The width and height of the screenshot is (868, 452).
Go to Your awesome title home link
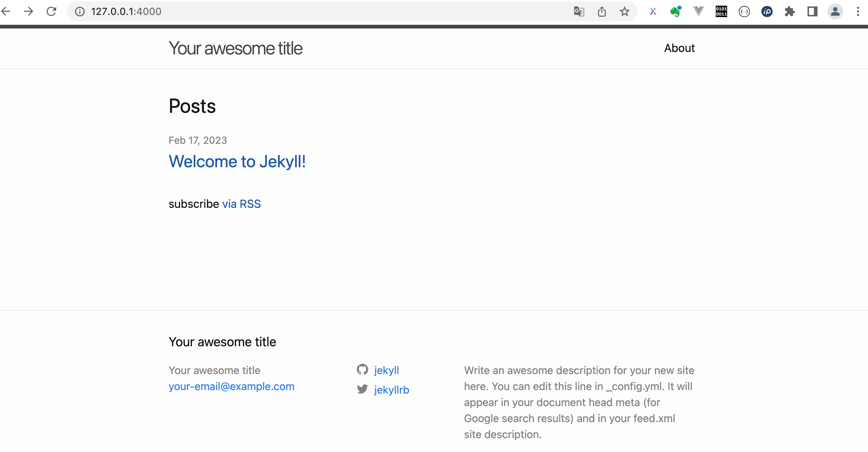pyautogui.click(x=235, y=48)
